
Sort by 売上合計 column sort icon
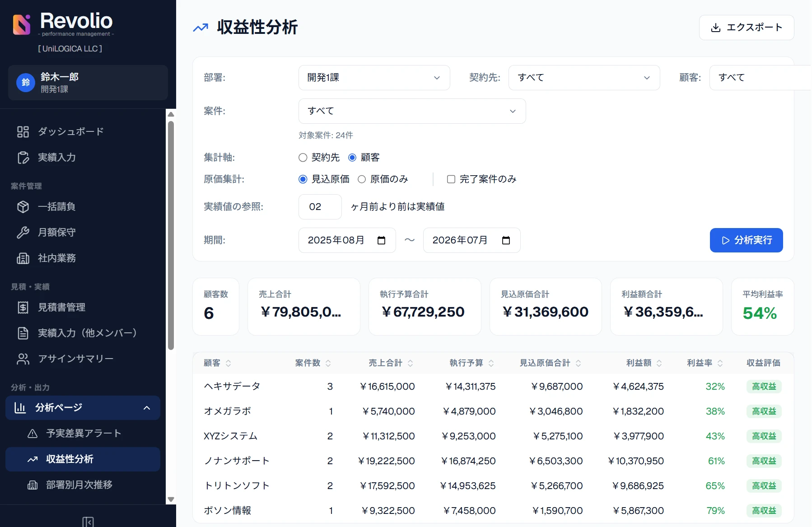click(411, 363)
